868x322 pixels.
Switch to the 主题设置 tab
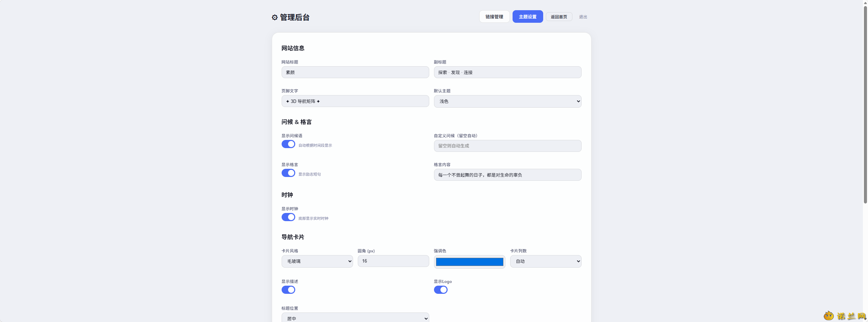pyautogui.click(x=528, y=17)
